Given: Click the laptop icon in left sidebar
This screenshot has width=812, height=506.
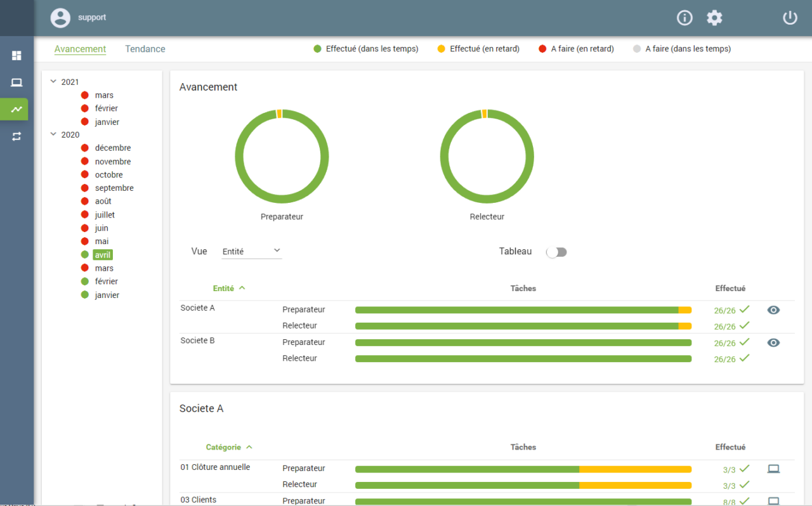Looking at the screenshot, I should click(x=16, y=82).
